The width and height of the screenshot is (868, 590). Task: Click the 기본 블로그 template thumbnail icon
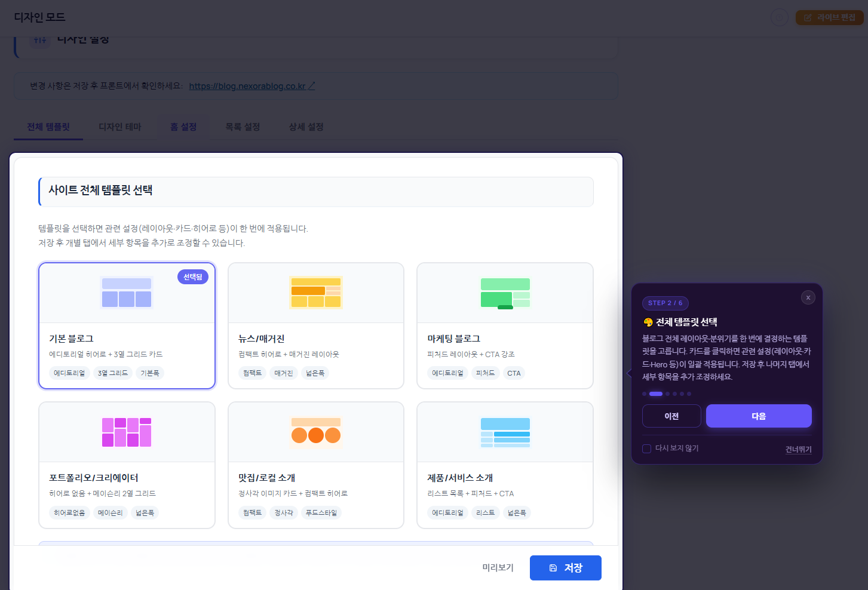[x=127, y=293]
